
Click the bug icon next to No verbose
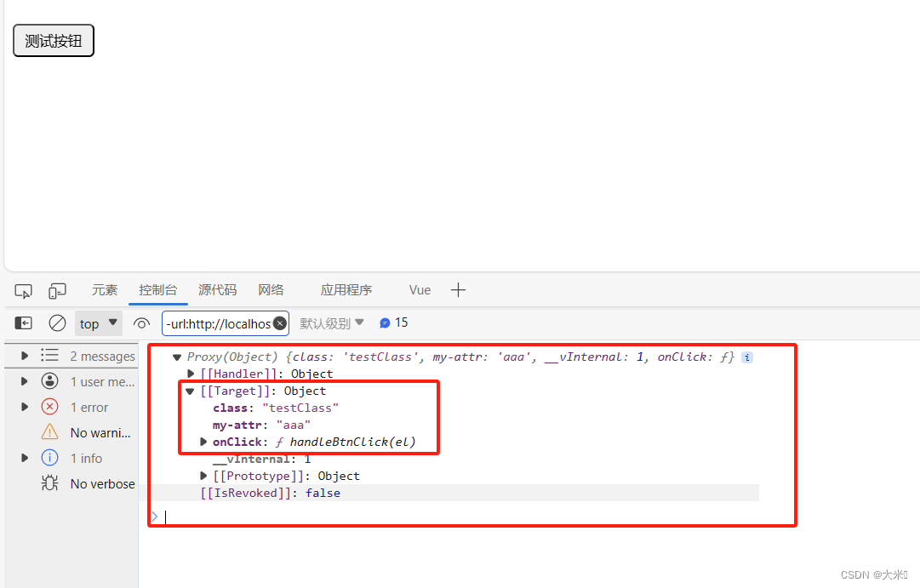(49, 483)
